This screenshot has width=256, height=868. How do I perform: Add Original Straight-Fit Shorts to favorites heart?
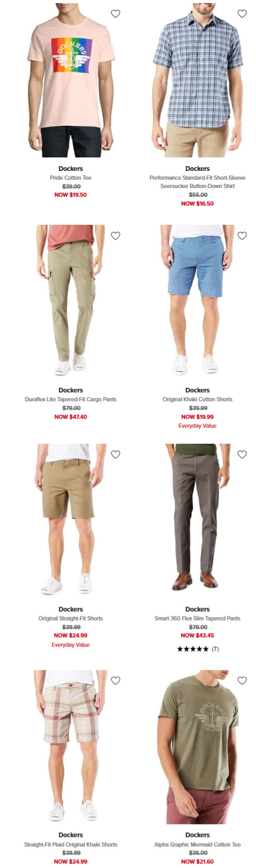click(115, 455)
